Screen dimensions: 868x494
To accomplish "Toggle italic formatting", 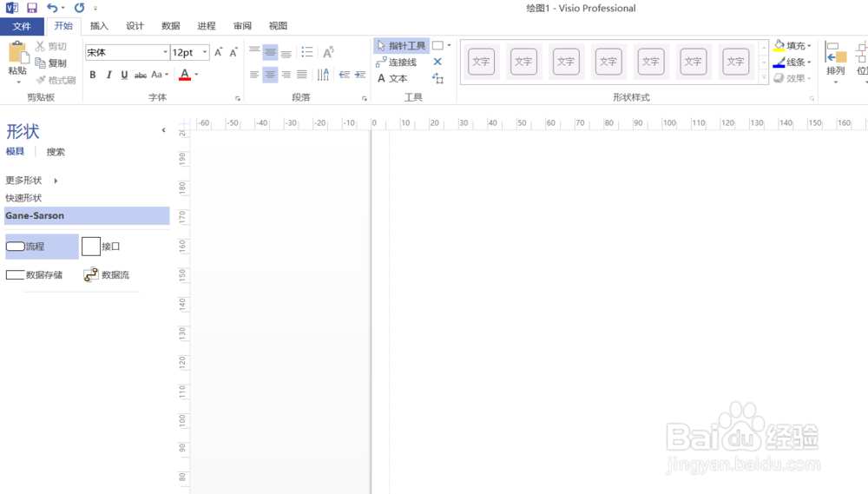I will click(109, 75).
